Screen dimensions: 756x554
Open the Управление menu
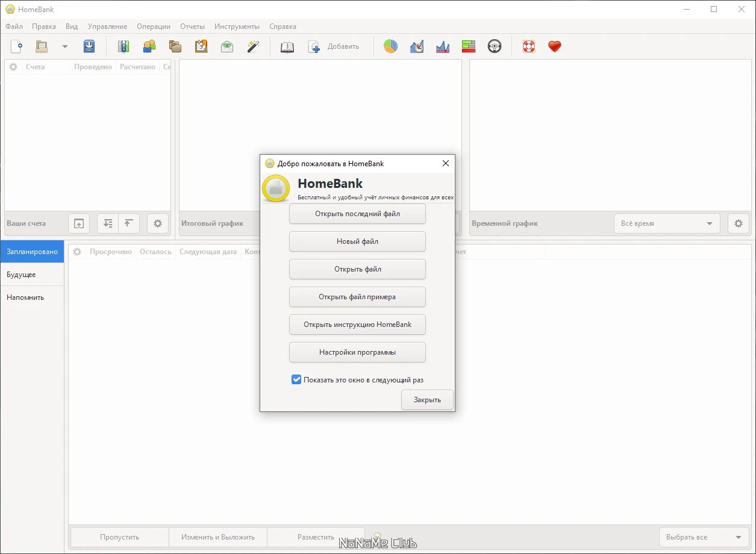(107, 26)
